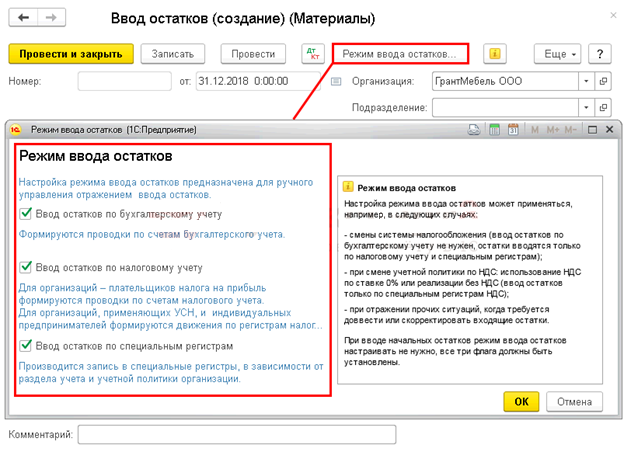Open the calculator icon in the dialog title bar
The image size is (624, 452).
tap(494, 130)
